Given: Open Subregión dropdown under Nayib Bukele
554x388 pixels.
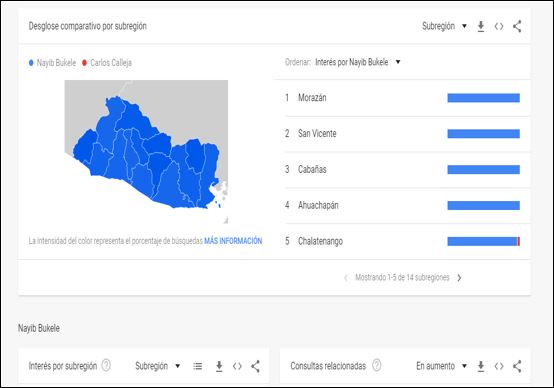Looking at the screenshot, I should click(158, 366).
